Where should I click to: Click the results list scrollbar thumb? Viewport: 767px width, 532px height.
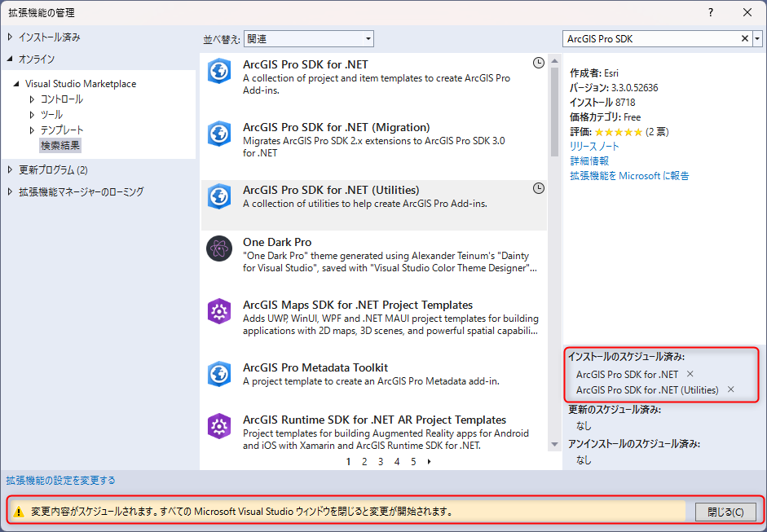point(554,112)
